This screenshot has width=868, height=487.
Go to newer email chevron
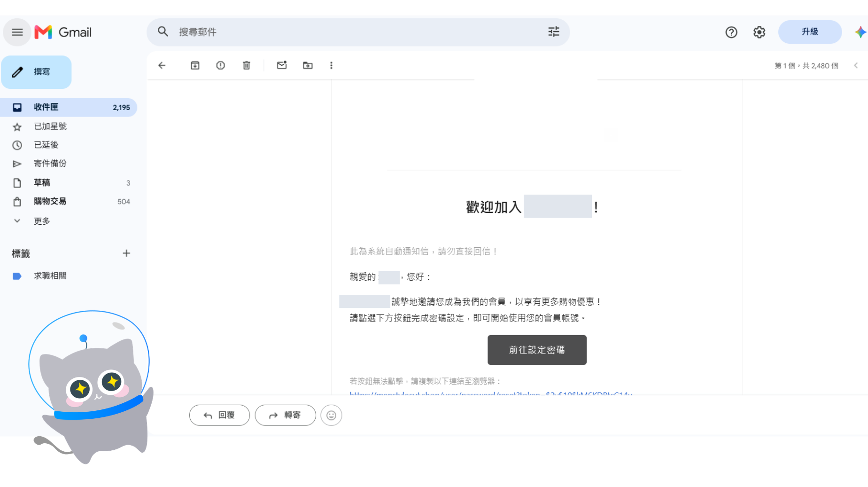click(856, 65)
